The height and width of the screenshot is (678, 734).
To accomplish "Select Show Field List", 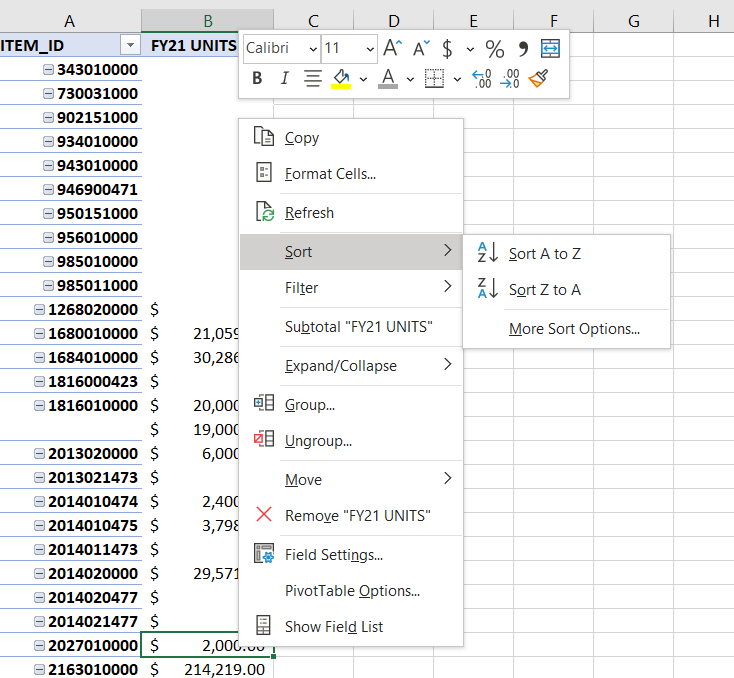I will 351,626.
